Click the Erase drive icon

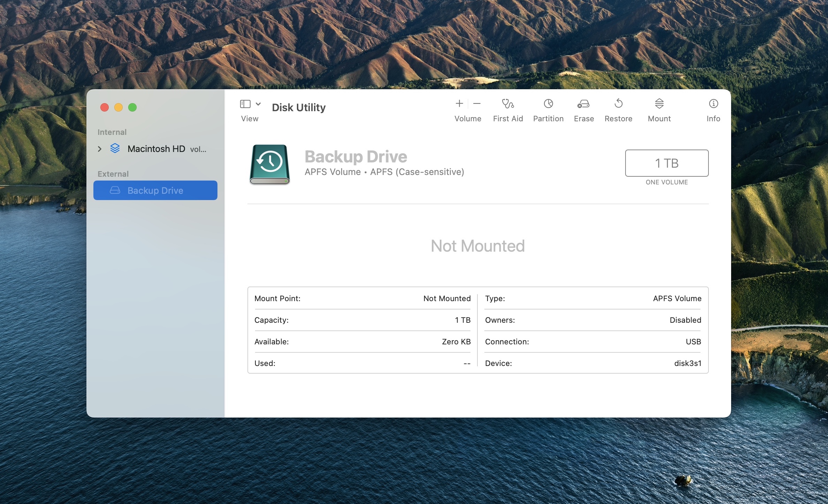point(583,104)
